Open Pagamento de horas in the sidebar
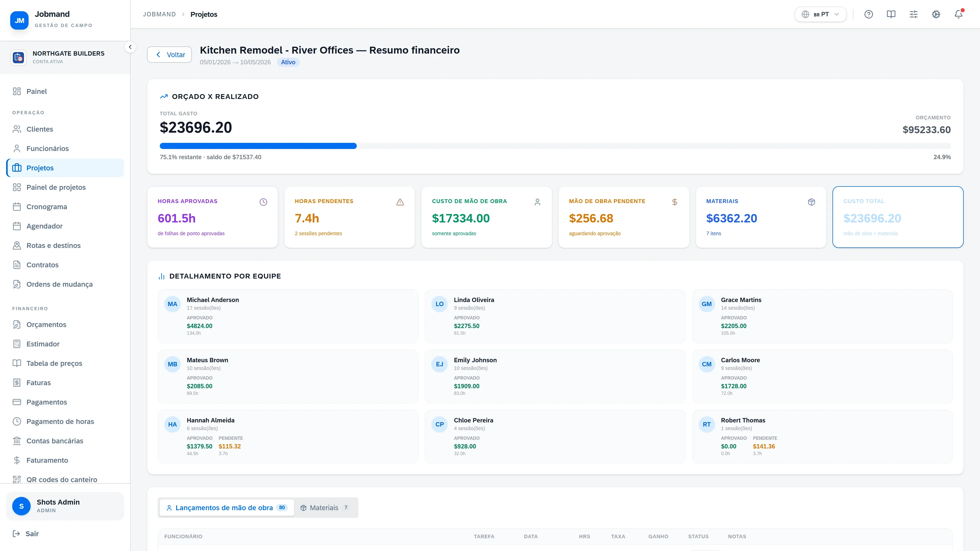Viewport: 980px width, 551px height. coord(65,421)
